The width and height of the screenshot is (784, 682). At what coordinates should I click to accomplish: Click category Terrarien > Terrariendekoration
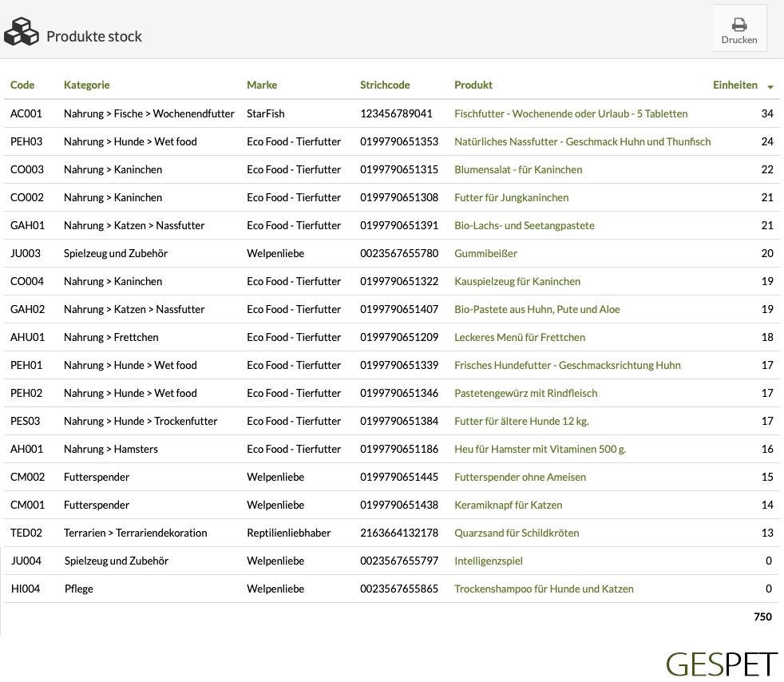(136, 533)
